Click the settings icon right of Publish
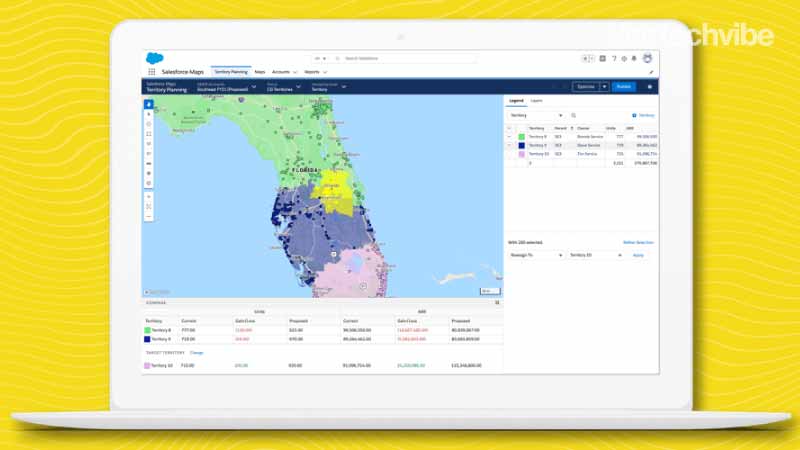The height and width of the screenshot is (450, 800). [649, 87]
